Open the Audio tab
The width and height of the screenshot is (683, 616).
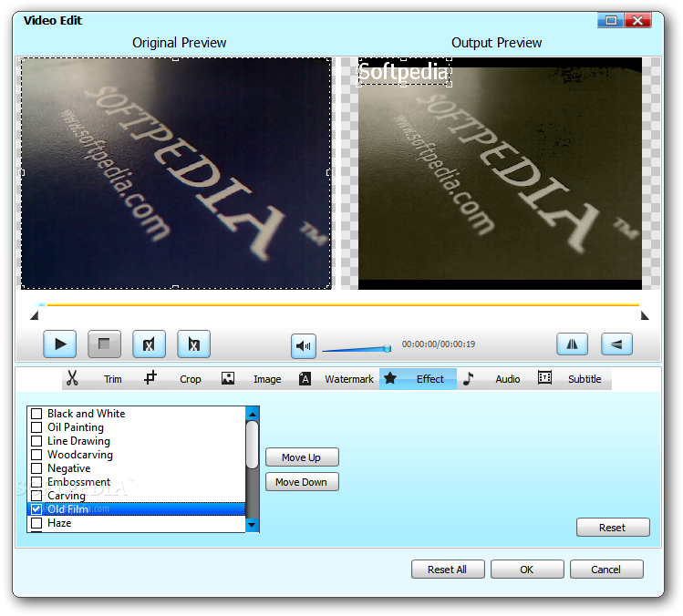coord(508,379)
